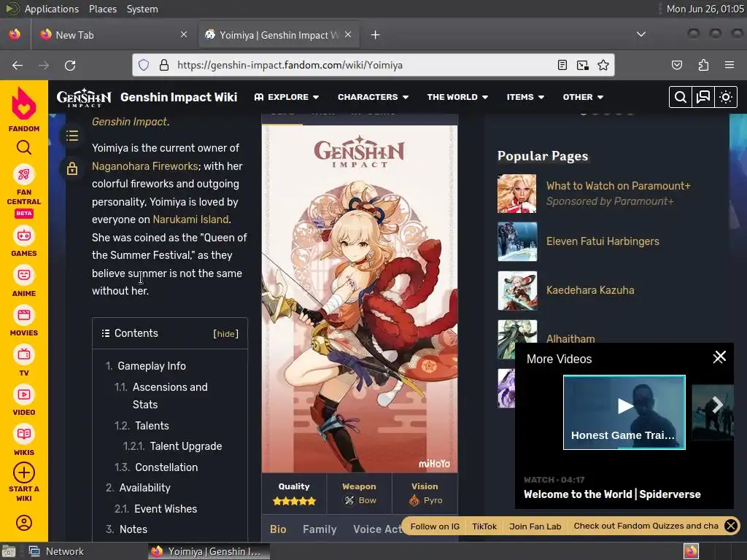Open the Places system menu
Image resolution: width=747 pixels, height=560 pixels.
102,9
